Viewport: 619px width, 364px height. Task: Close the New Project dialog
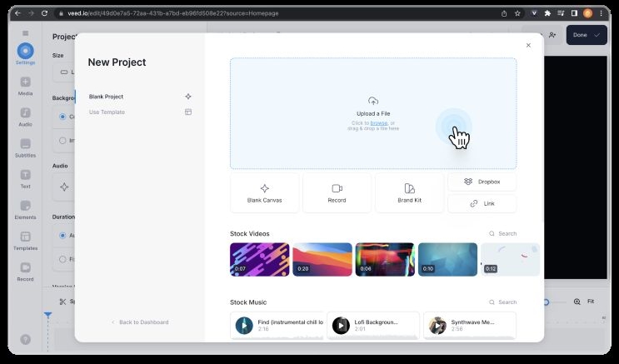(x=528, y=46)
